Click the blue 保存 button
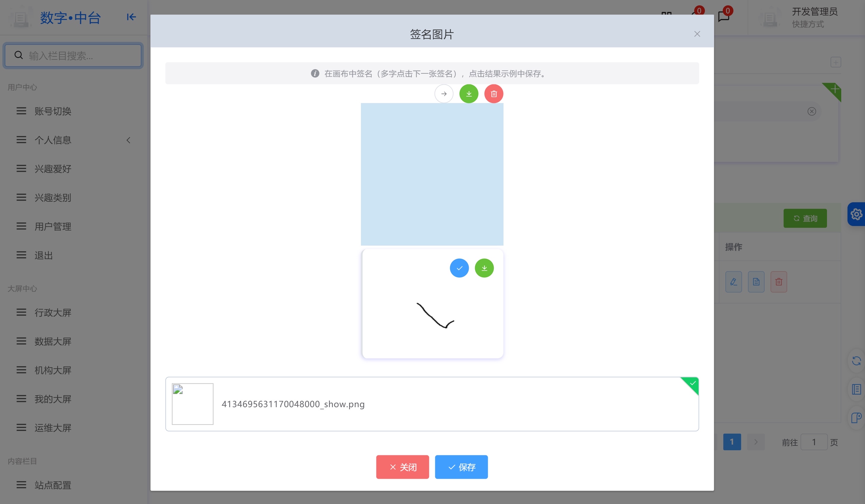Image resolution: width=865 pixels, height=504 pixels. (x=461, y=467)
